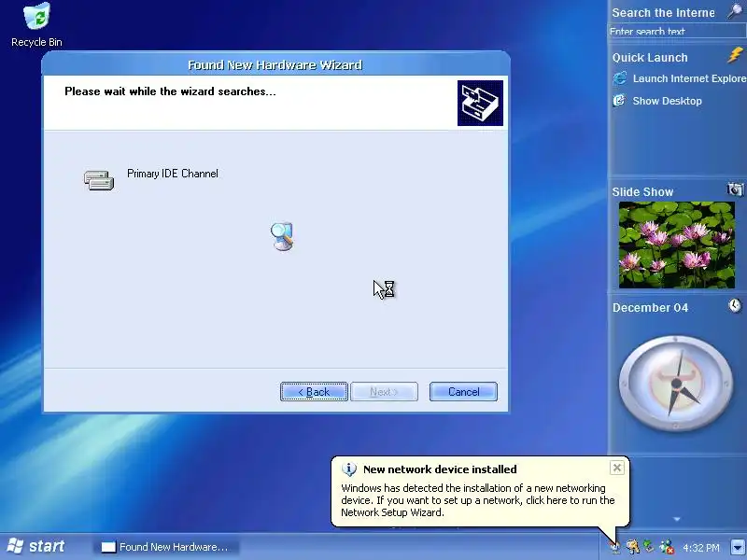Click the Internet Explorer icon in the sidebar
The image size is (747, 560).
620,78
